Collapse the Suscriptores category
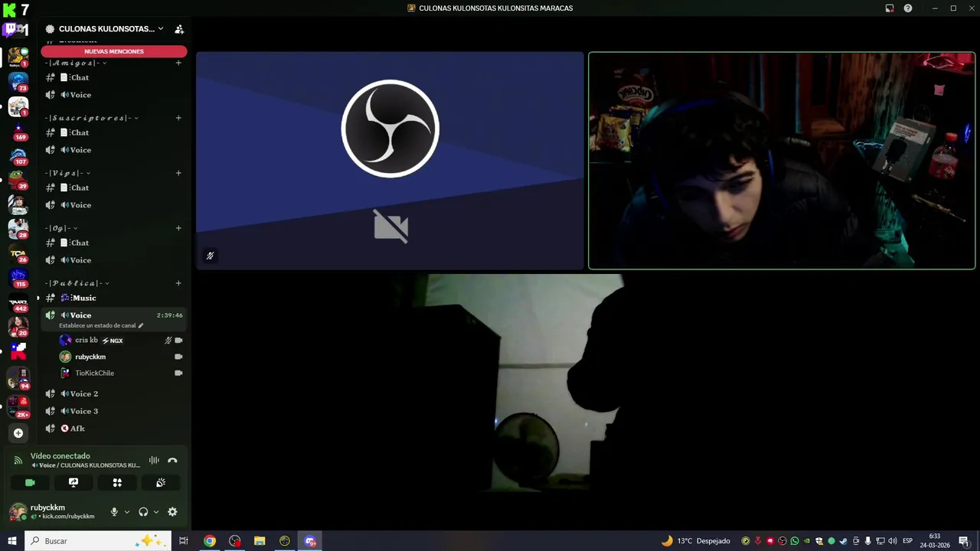The height and width of the screenshot is (551, 980). (x=91, y=118)
